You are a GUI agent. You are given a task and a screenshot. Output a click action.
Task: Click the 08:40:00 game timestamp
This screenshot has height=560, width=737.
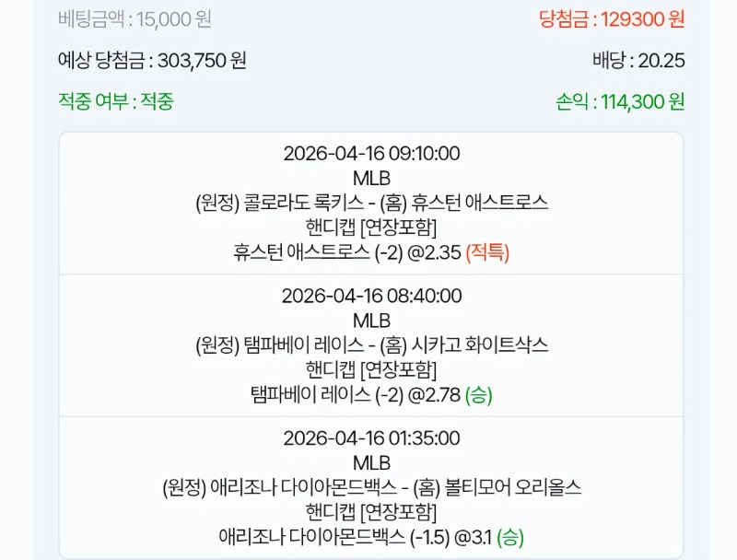click(371, 297)
